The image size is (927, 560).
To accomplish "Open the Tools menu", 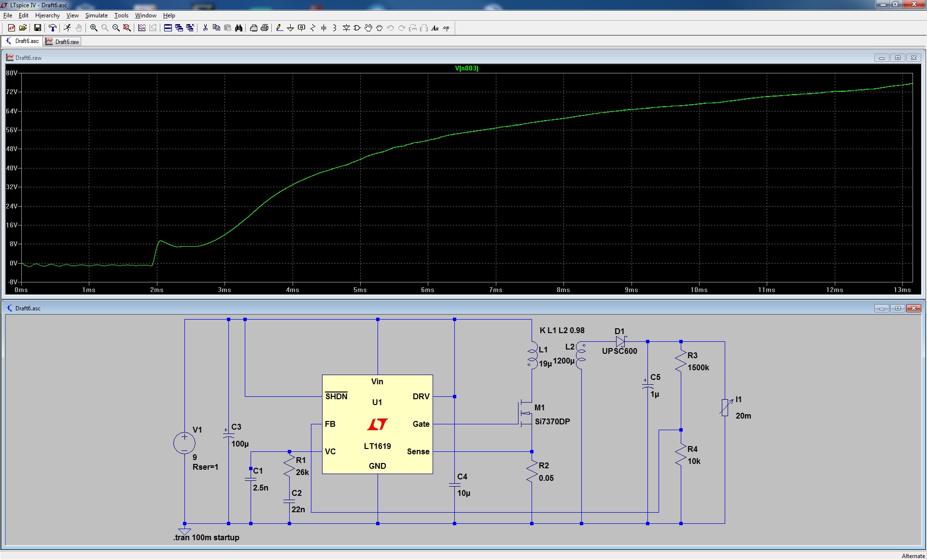I will click(x=121, y=15).
